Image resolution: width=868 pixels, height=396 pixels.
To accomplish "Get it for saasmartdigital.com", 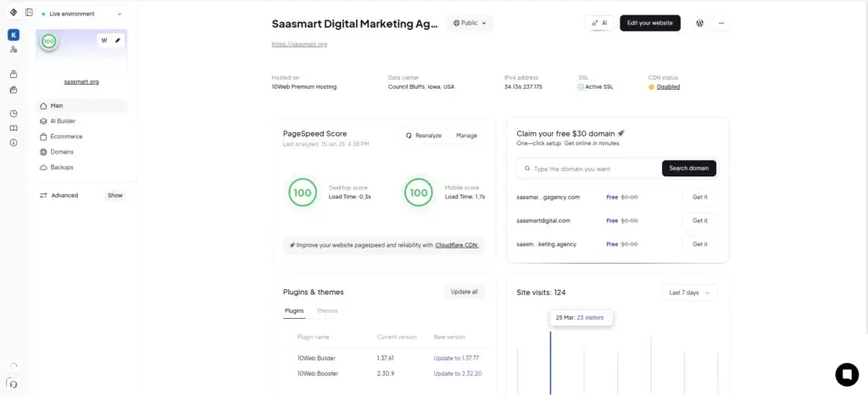I will click(700, 220).
